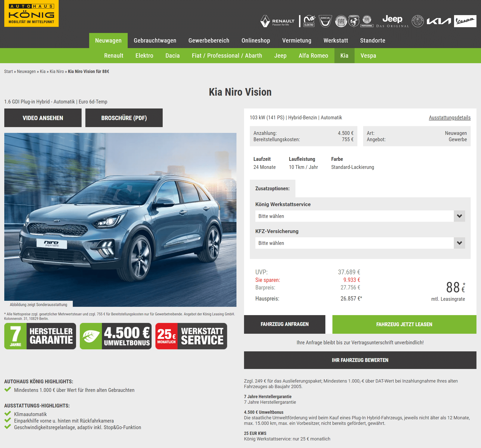Click the '4.500 € Umweltbonus' text heading
This screenshot has height=448, width=481.
click(264, 412)
